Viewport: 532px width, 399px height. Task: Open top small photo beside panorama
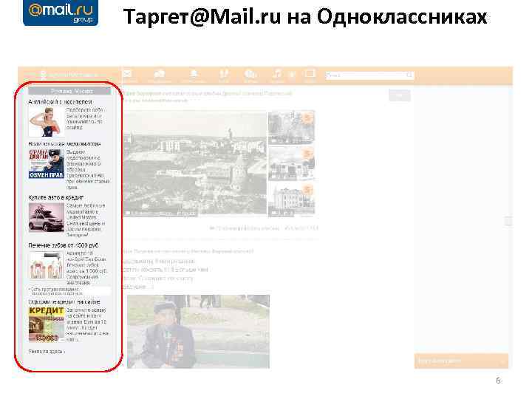[291, 127]
